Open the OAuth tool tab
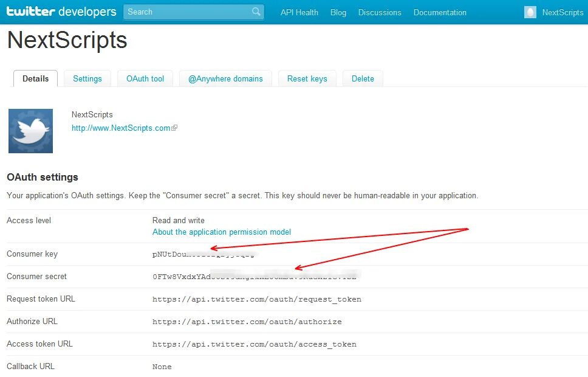The height and width of the screenshot is (377, 588). point(145,78)
